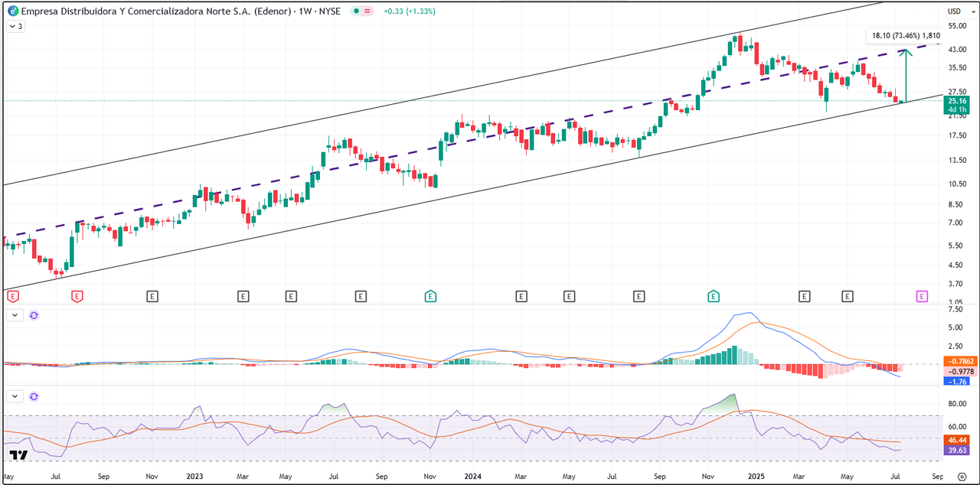The image size is (980, 485).
Task: Click the 80.00 label on the RSI scale
Action: tap(957, 404)
